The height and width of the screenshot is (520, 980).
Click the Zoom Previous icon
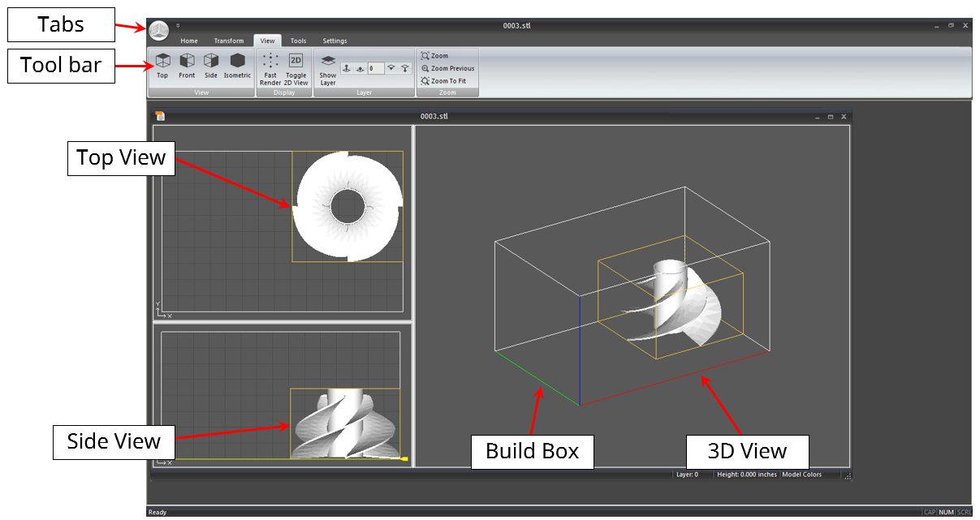tap(447, 68)
